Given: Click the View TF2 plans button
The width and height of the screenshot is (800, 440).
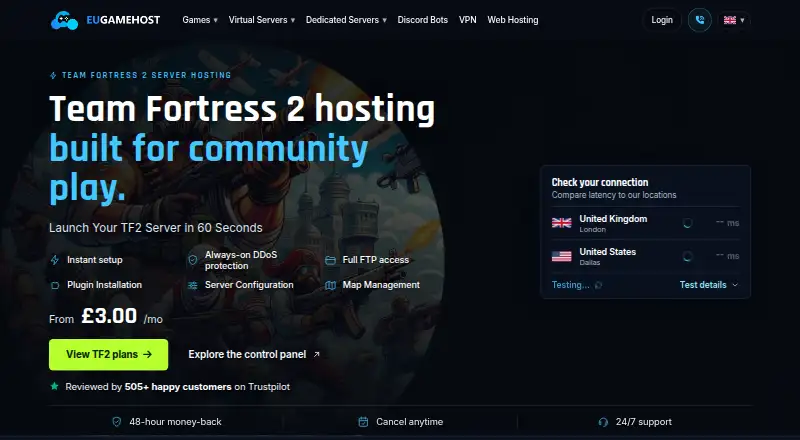Looking at the screenshot, I should click(109, 354).
